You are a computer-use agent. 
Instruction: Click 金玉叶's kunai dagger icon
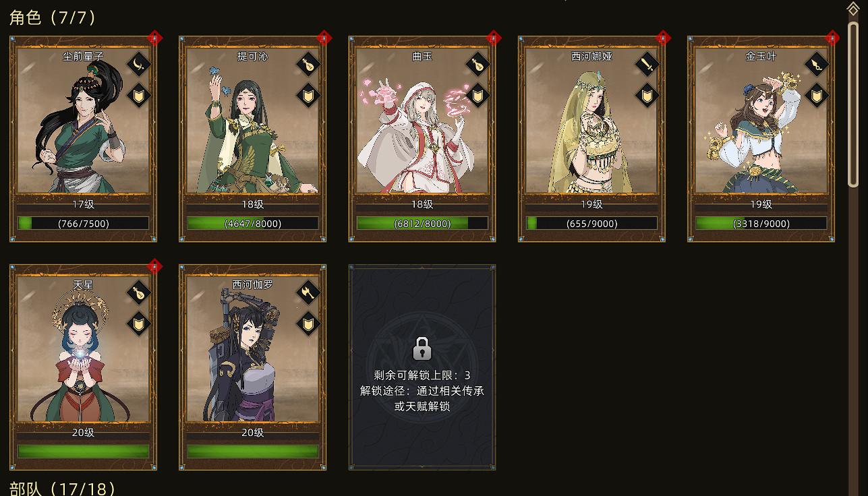(x=817, y=65)
